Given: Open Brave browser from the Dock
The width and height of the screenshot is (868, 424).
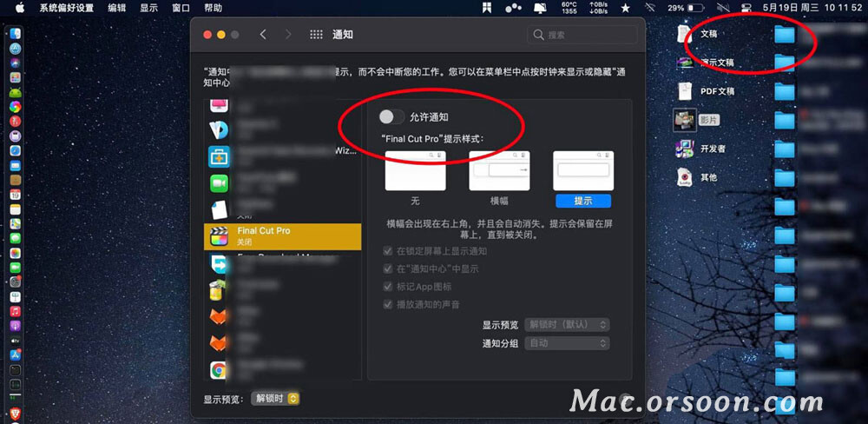Looking at the screenshot, I should tap(15, 412).
